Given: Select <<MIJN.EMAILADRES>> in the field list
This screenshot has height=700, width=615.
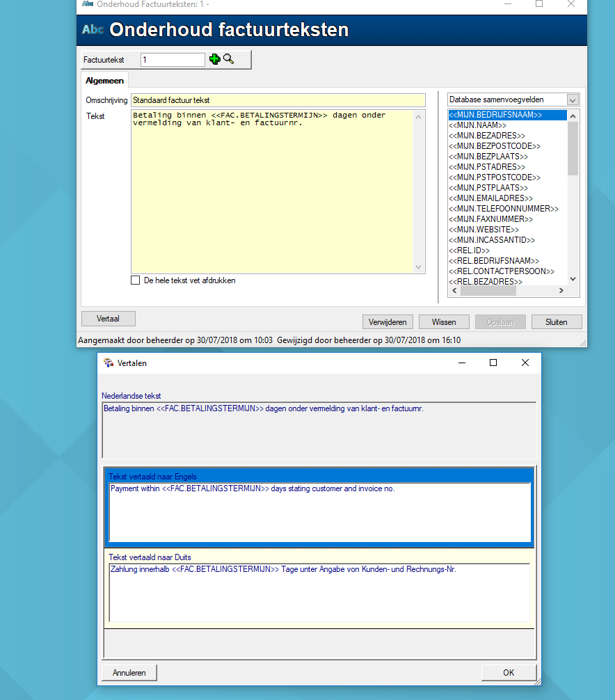Looking at the screenshot, I should point(490,198).
